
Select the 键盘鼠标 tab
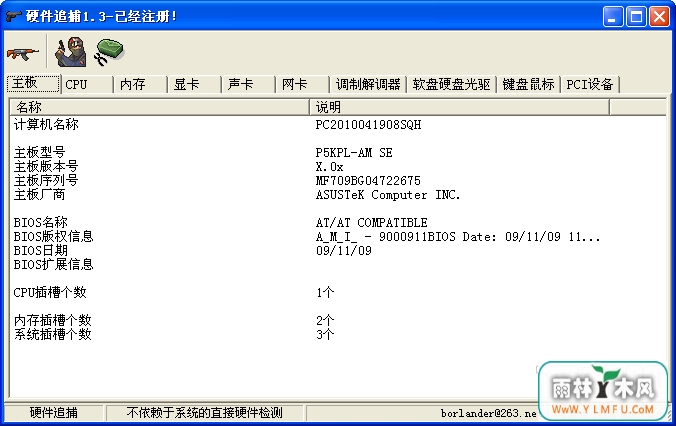tap(528, 85)
